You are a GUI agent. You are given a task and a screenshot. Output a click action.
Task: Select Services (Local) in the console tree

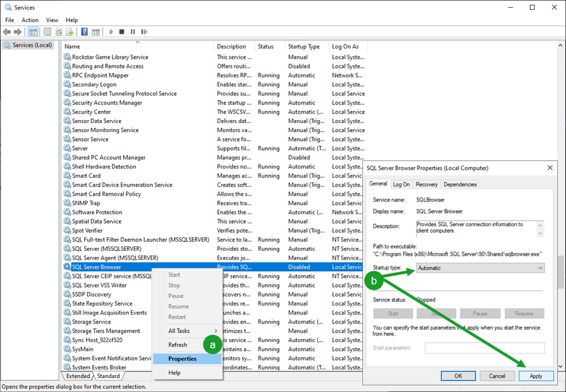coord(28,45)
